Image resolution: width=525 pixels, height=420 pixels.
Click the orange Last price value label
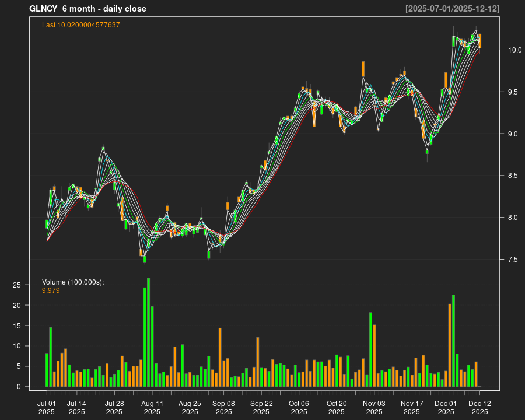80,25
